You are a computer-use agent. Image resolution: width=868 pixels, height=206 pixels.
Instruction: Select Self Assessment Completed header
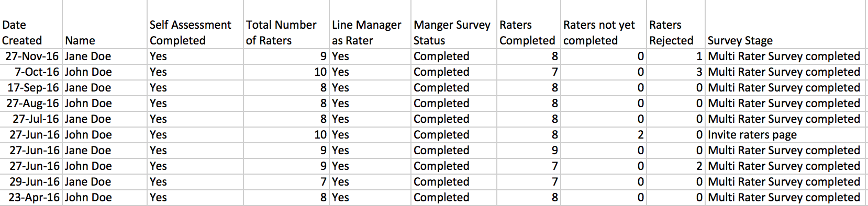195,25
